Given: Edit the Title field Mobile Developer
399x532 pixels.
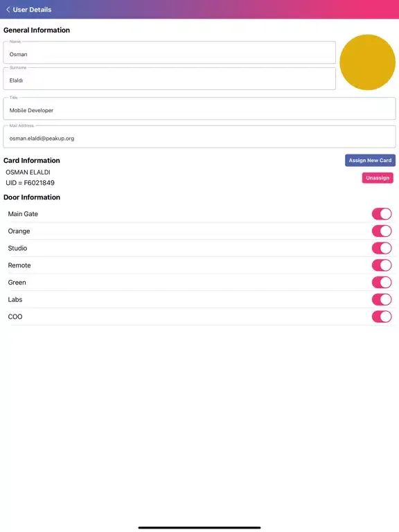Looking at the screenshot, I should point(199,109).
